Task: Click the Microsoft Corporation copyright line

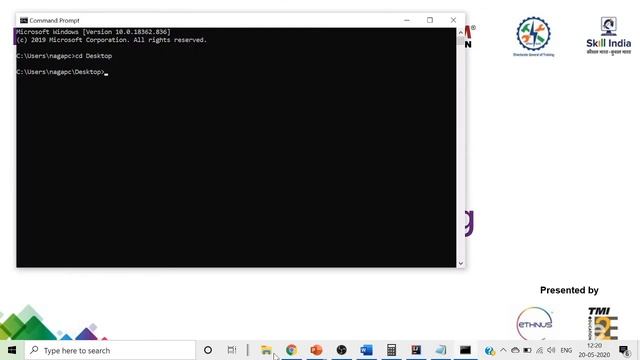Action: (111, 40)
